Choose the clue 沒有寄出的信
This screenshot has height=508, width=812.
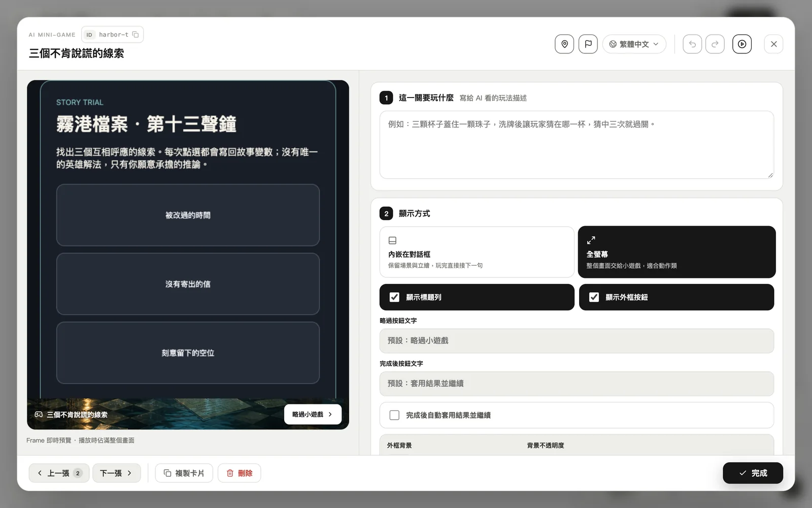coord(188,284)
